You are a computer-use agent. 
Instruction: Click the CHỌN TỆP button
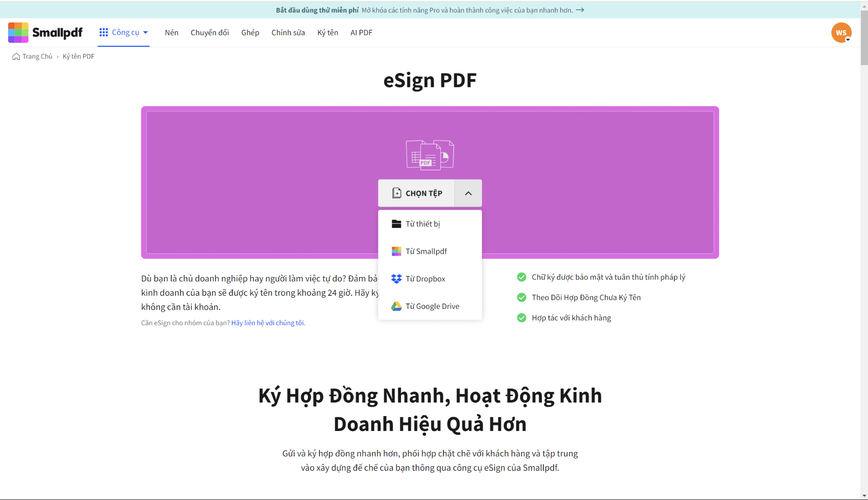416,193
